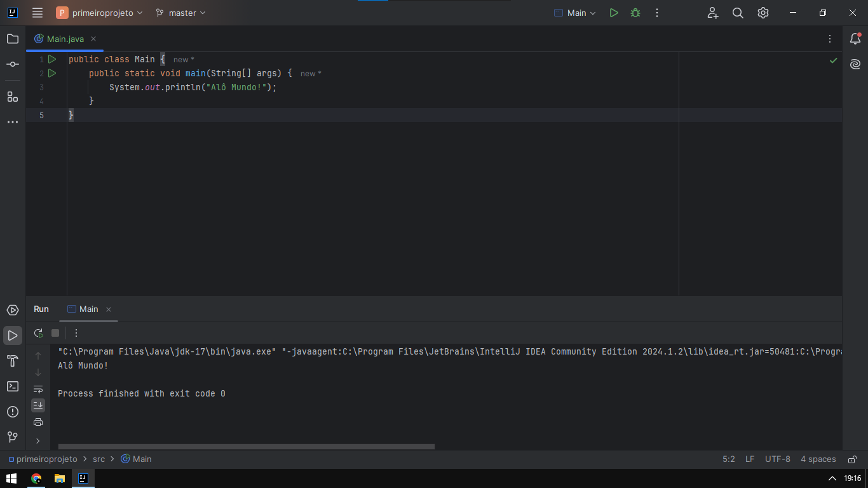This screenshot has width=868, height=488.
Task: Open Run panel more options
Action: [x=76, y=333]
